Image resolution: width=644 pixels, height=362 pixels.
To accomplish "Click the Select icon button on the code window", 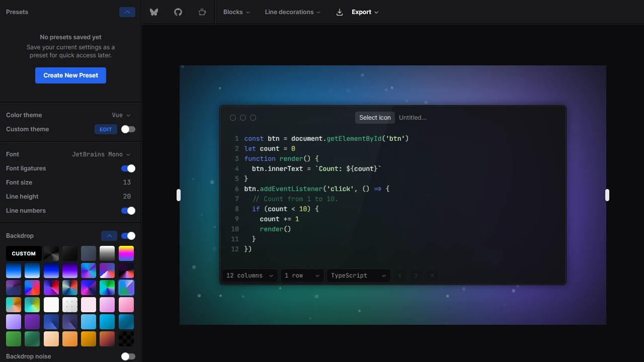I will click(x=375, y=117).
